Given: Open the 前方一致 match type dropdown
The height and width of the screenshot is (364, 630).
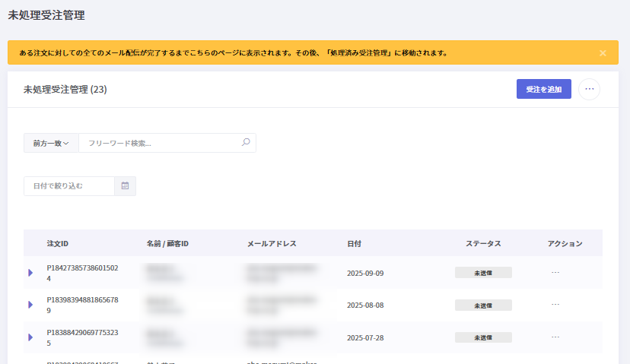Looking at the screenshot, I should [x=51, y=143].
